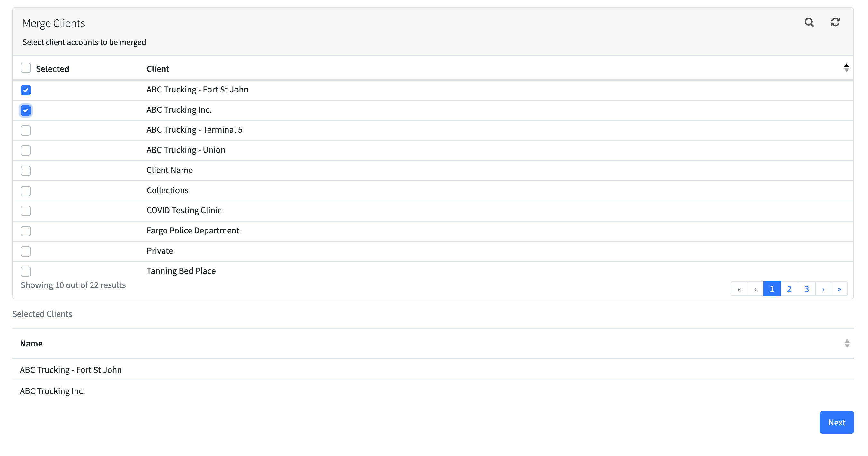
Task: Go to page 3 of results
Action: coord(807,289)
